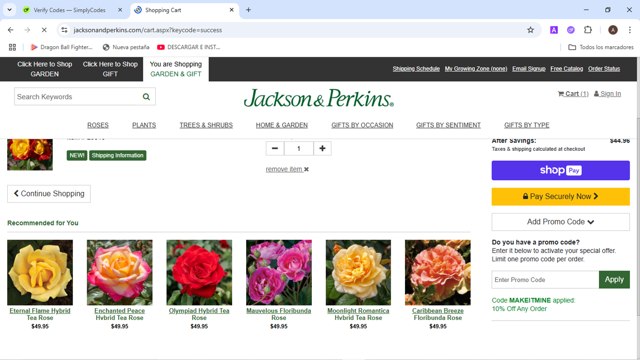Close the Verify Codes SimplyCodes tab
Image resolution: width=640 pixels, height=360 pixels.
[120, 10]
